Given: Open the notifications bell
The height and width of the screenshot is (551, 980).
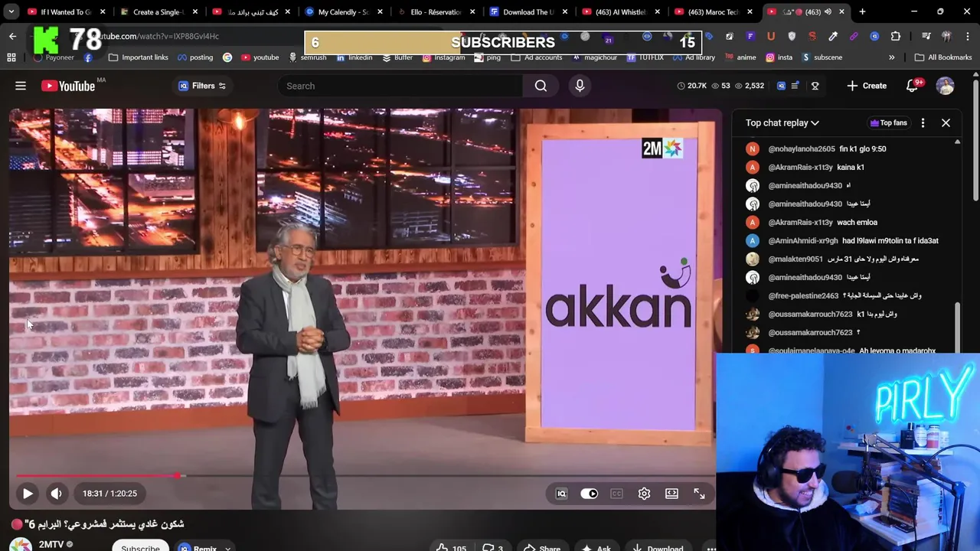Looking at the screenshot, I should point(912,86).
